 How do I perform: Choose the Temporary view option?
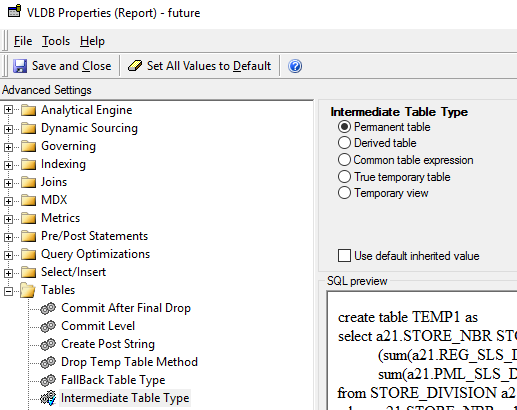tap(344, 193)
